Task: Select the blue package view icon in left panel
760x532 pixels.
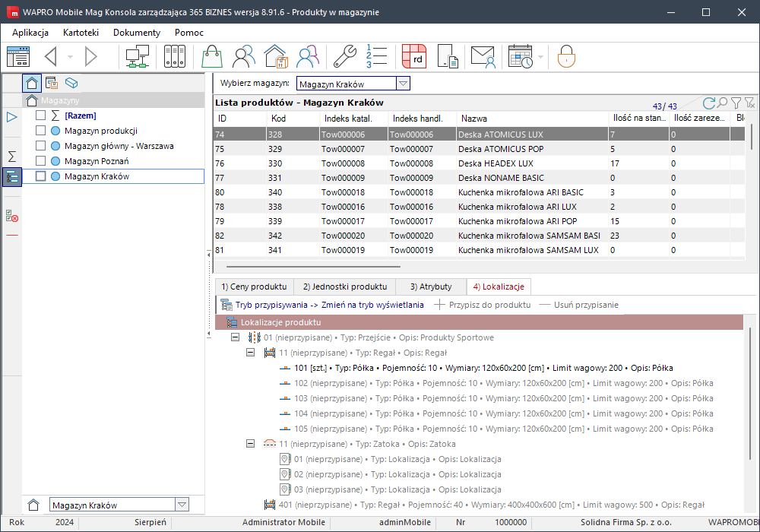Action: [x=71, y=84]
